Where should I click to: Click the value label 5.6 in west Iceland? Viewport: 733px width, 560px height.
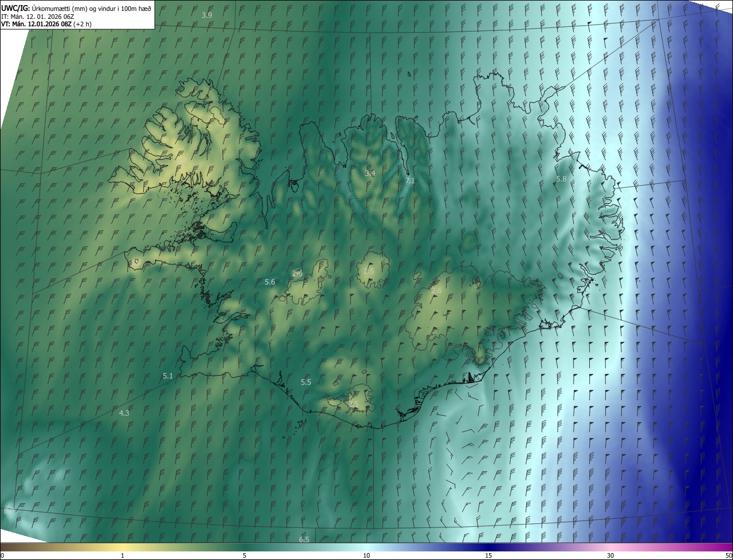270,282
